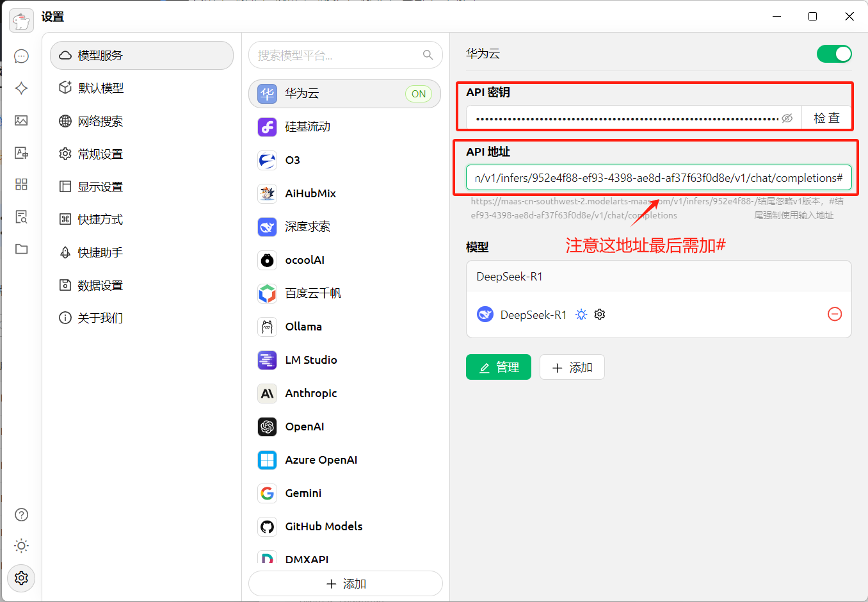Remove DeepSeek-R1 model with red minus icon

[835, 314]
